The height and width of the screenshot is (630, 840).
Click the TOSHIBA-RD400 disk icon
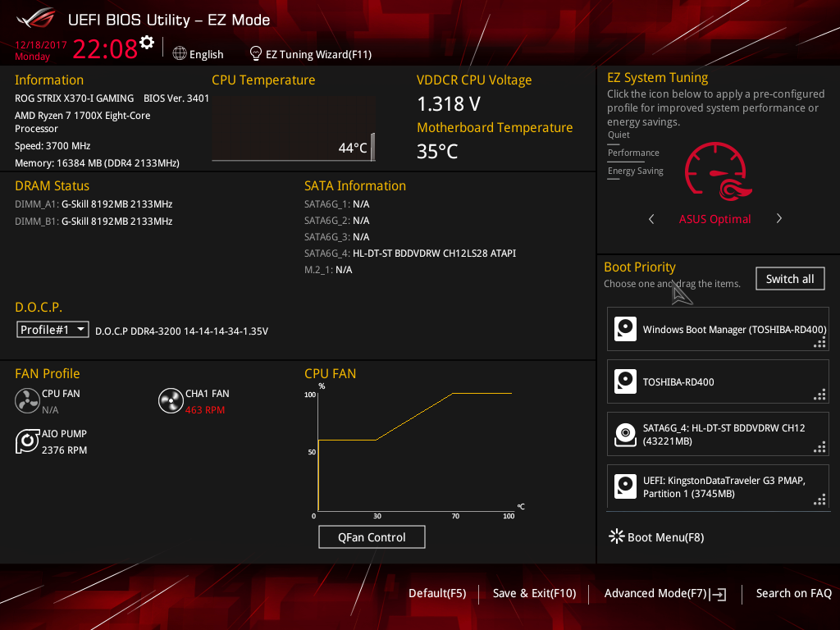tap(625, 381)
